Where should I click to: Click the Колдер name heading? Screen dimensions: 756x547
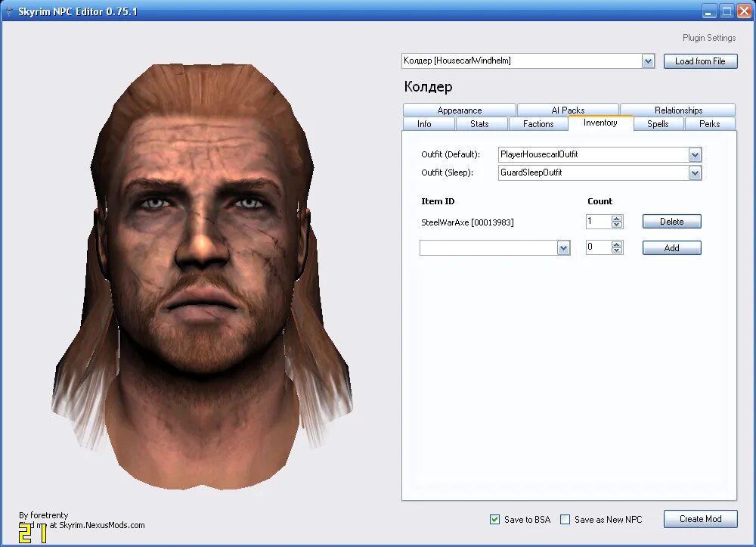click(428, 87)
